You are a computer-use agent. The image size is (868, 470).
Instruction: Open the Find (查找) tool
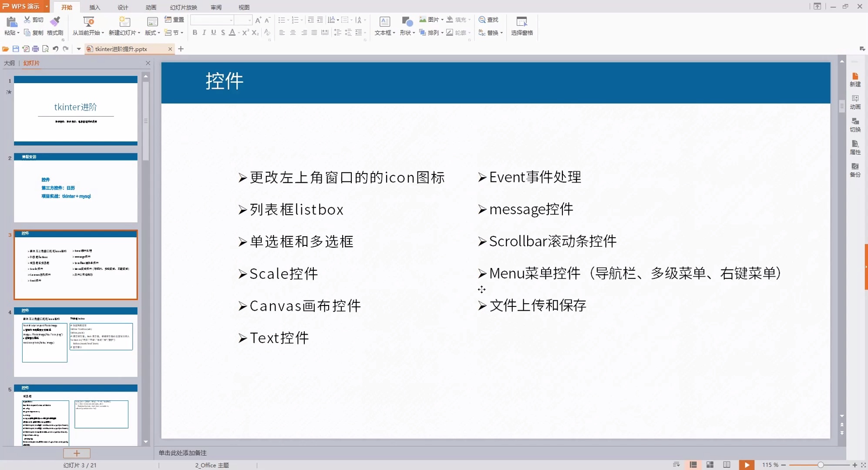(x=488, y=20)
